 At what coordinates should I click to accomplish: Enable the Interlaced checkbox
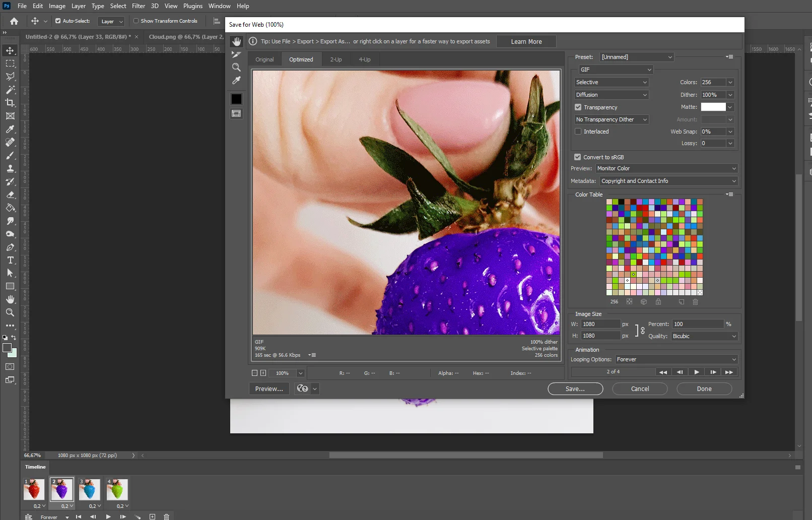click(x=578, y=132)
